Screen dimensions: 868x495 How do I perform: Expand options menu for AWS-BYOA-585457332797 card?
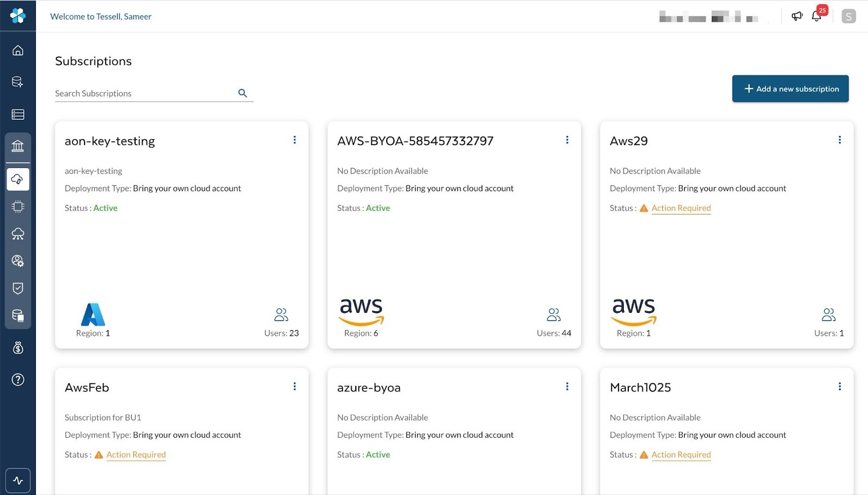coord(567,140)
